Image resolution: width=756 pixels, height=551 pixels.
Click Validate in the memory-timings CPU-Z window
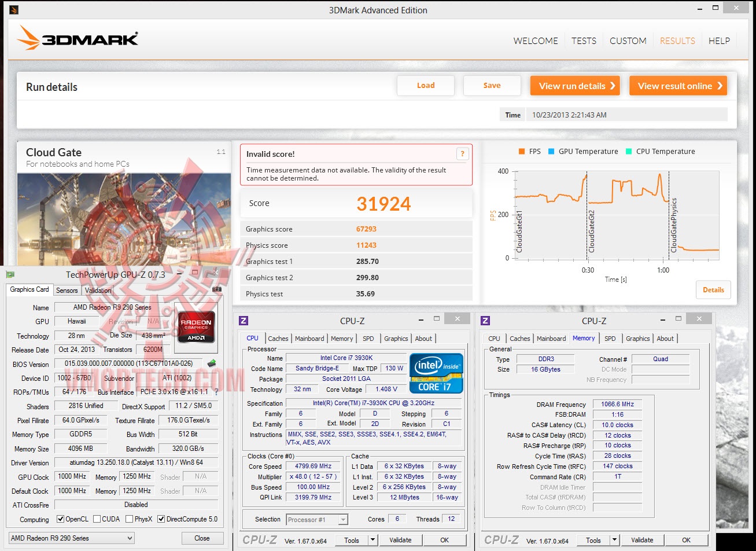click(x=642, y=540)
